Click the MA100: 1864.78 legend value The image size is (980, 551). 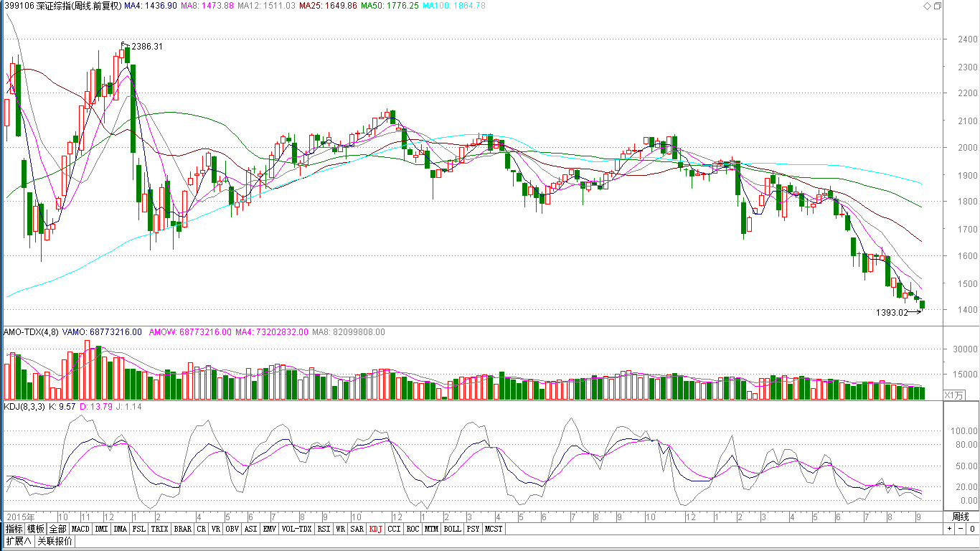(x=454, y=6)
